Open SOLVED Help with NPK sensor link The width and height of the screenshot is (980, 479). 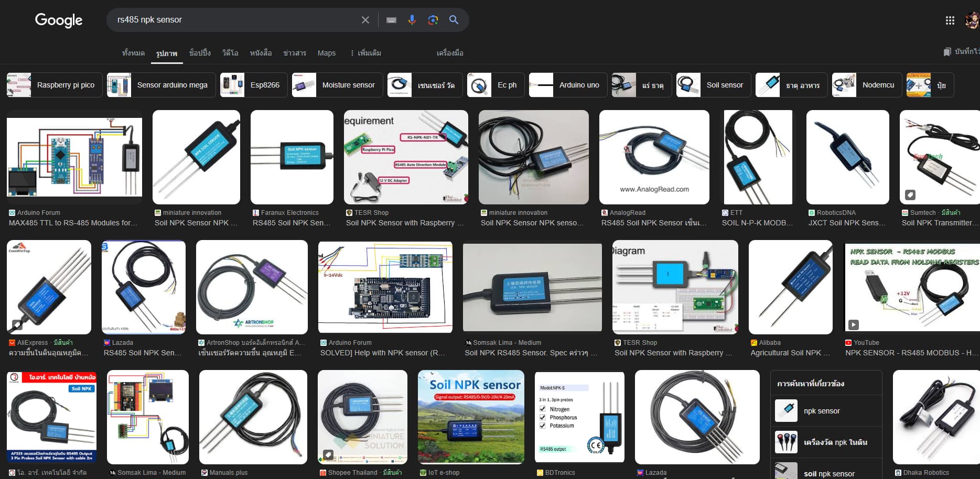(383, 353)
